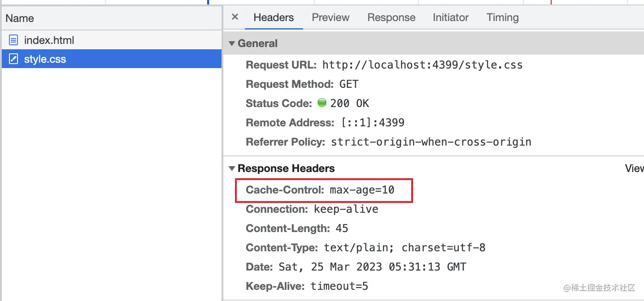This screenshot has height=301, width=644.
Task: Select the Headers tab
Action: [274, 17]
